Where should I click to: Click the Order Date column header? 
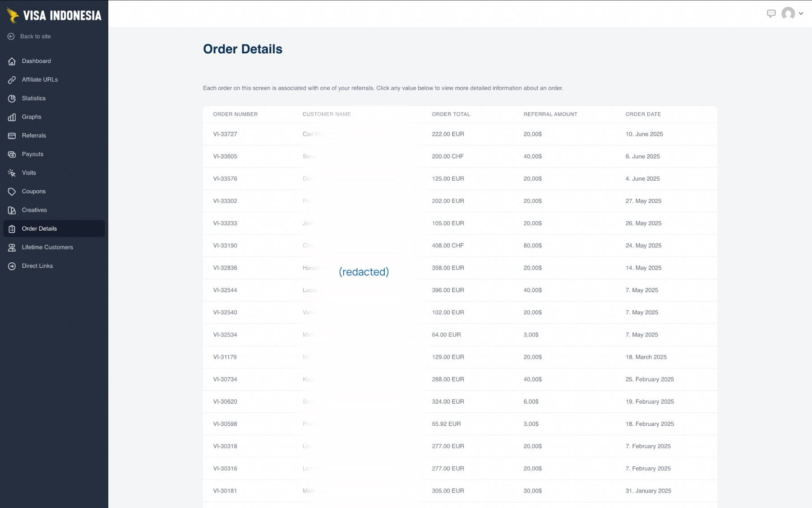point(643,114)
